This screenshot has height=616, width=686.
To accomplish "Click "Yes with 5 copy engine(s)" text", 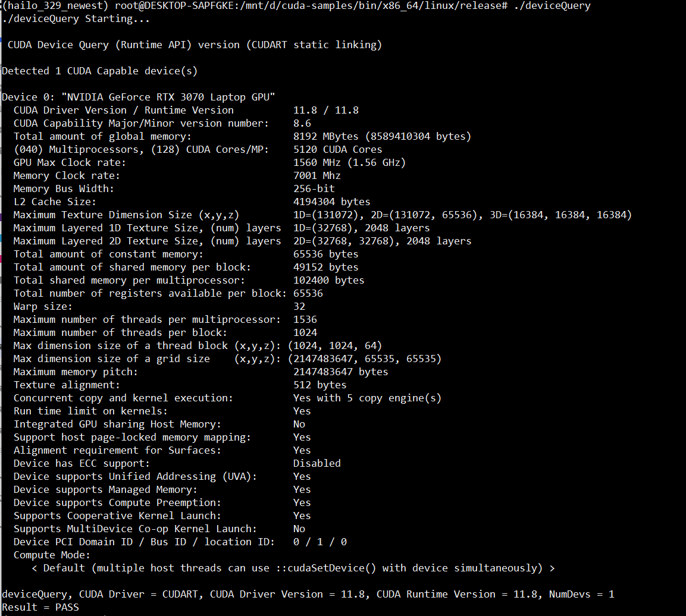I will point(367,398).
